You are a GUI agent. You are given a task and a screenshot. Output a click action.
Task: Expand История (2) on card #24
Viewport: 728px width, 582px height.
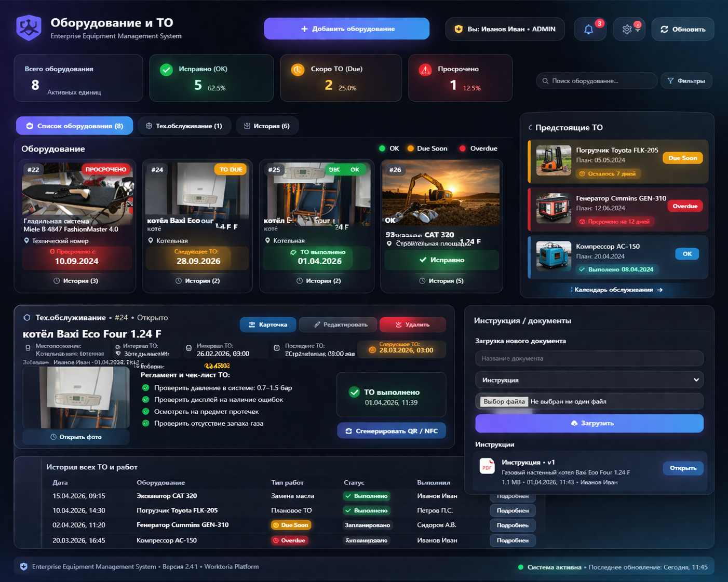tap(198, 281)
